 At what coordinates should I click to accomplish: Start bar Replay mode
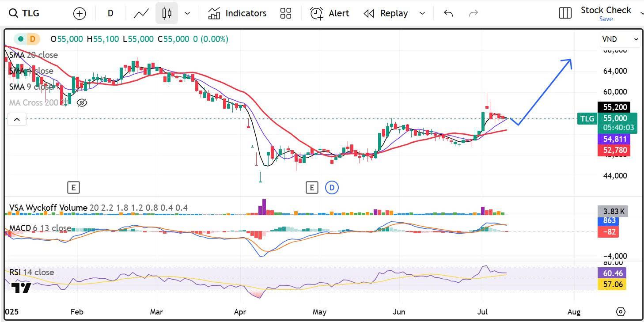point(386,13)
